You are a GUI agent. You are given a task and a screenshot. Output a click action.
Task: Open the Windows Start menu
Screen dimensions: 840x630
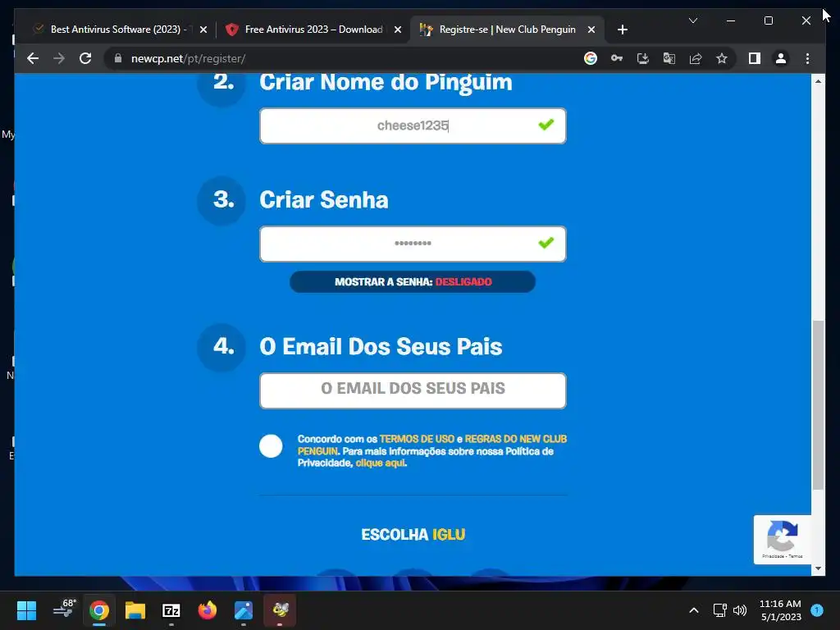click(26, 610)
